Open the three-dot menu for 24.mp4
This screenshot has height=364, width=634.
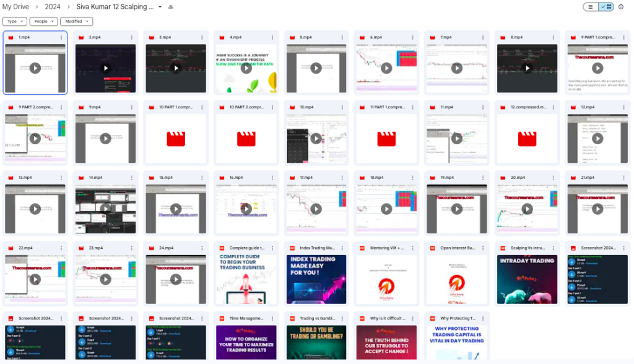[x=202, y=248]
